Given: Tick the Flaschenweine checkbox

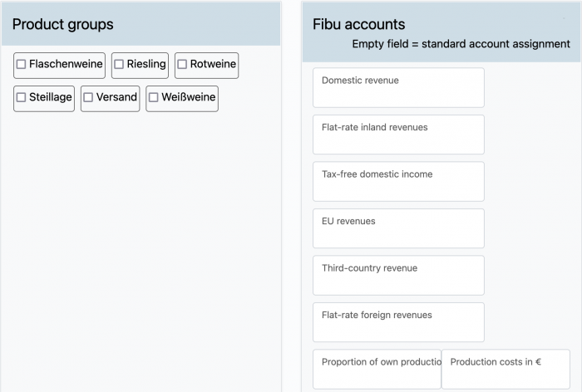Looking at the screenshot, I should pyautogui.click(x=22, y=65).
